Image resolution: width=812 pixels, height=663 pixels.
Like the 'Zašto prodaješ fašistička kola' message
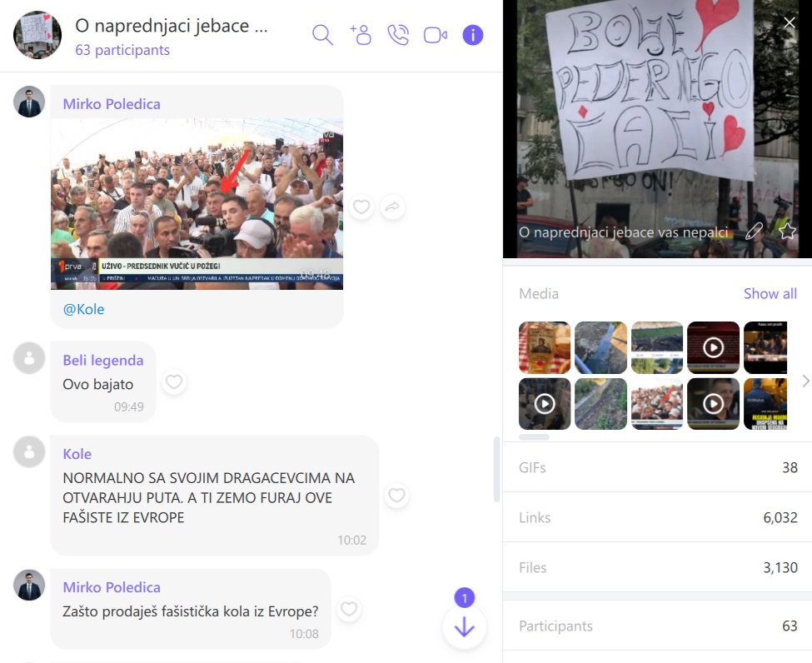click(x=348, y=609)
